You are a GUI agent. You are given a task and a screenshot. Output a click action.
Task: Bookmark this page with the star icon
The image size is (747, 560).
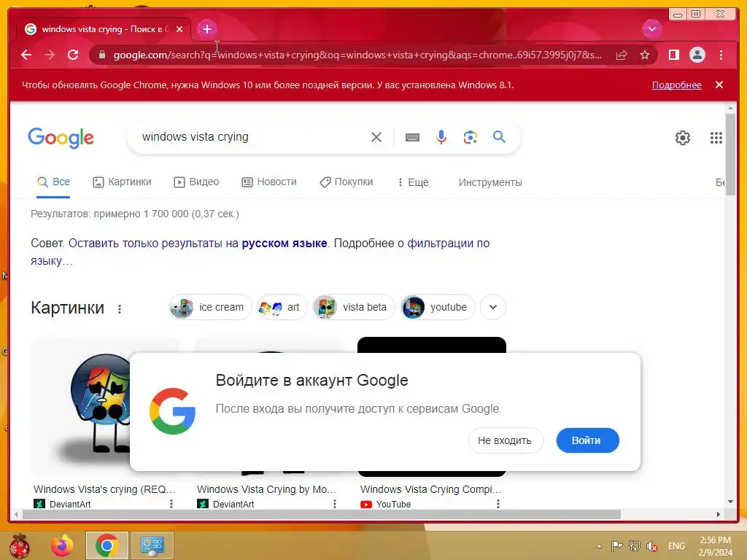[x=645, y=55]
